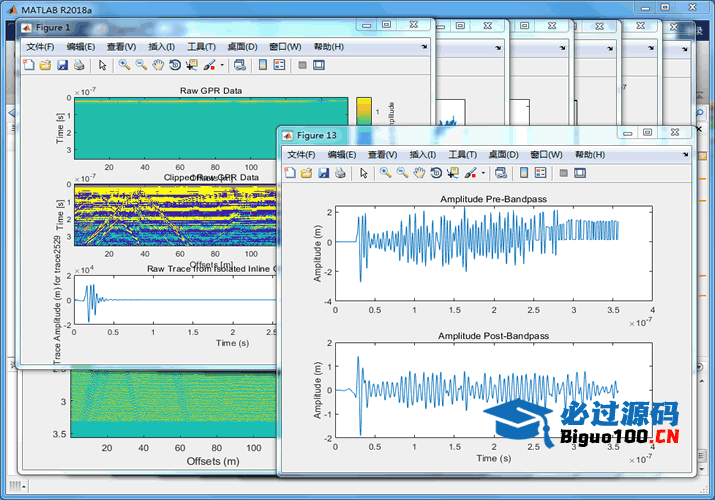Open 桌面(D) menu in Figure 1

click(x=243, y=47)
